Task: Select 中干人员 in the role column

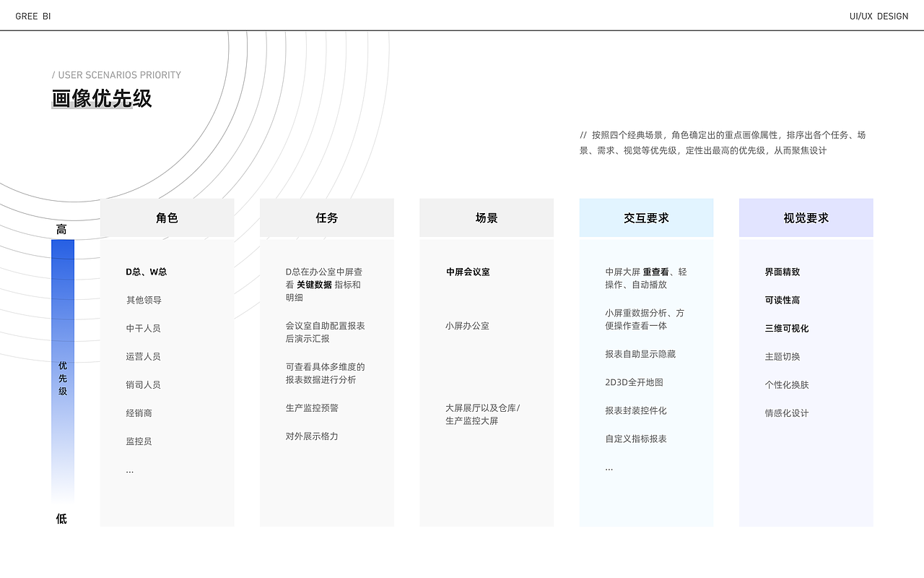Action: point(142,328)
